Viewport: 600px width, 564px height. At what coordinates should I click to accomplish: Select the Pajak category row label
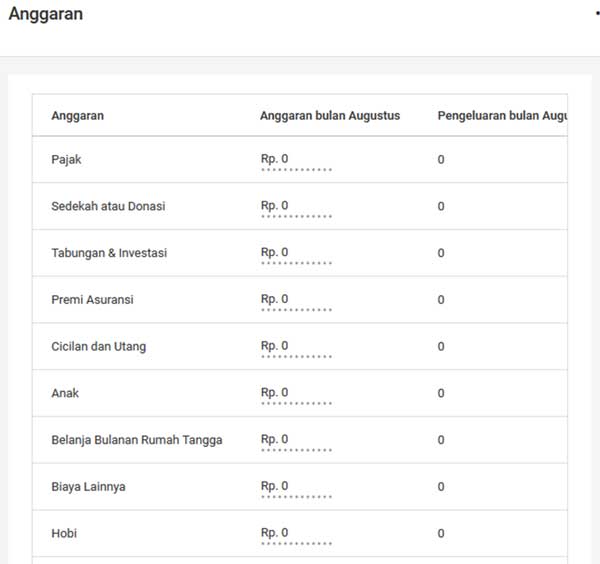66,160
